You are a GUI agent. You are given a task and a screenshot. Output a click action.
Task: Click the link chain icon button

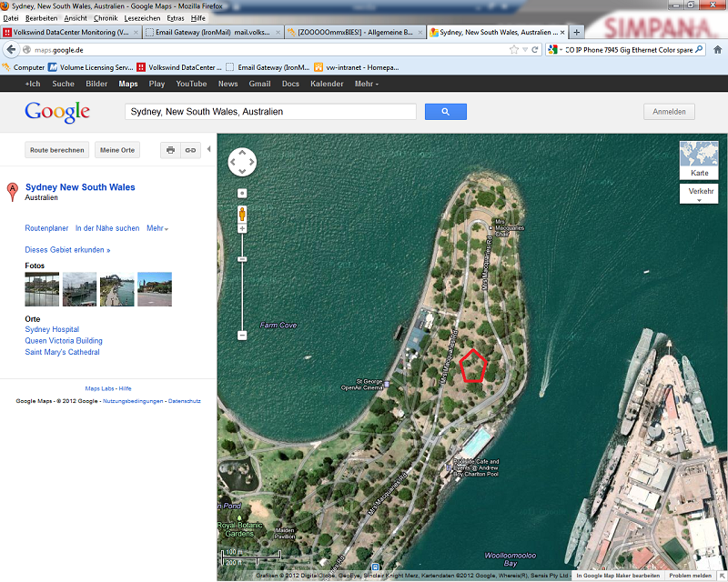click(190, 150)
